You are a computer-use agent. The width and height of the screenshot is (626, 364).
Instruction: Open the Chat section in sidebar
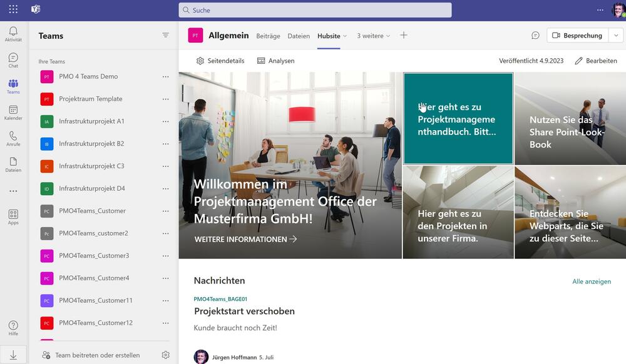[x=13, y=60]
